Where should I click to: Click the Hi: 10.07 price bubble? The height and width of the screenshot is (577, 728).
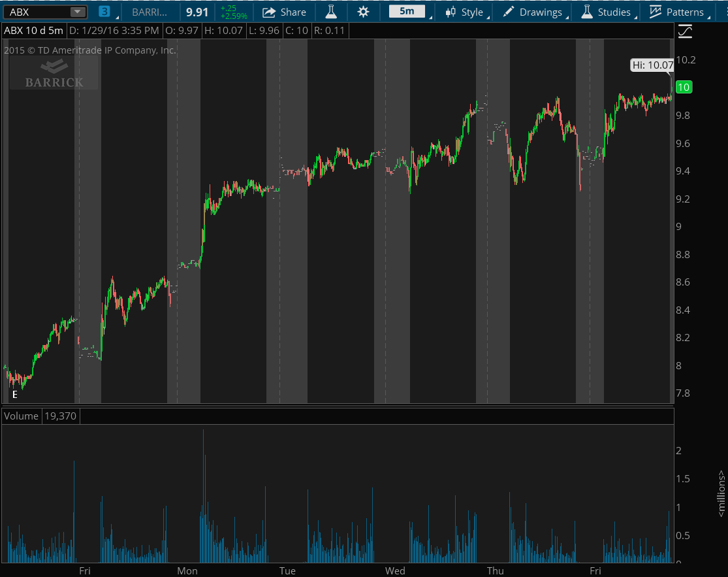pyautogui.click(x=652, y=65)
